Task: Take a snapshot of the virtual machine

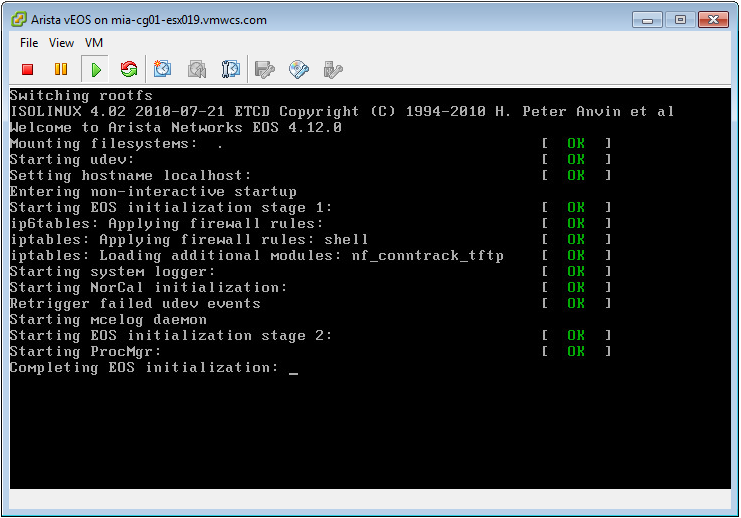Action: coord(162,69)
